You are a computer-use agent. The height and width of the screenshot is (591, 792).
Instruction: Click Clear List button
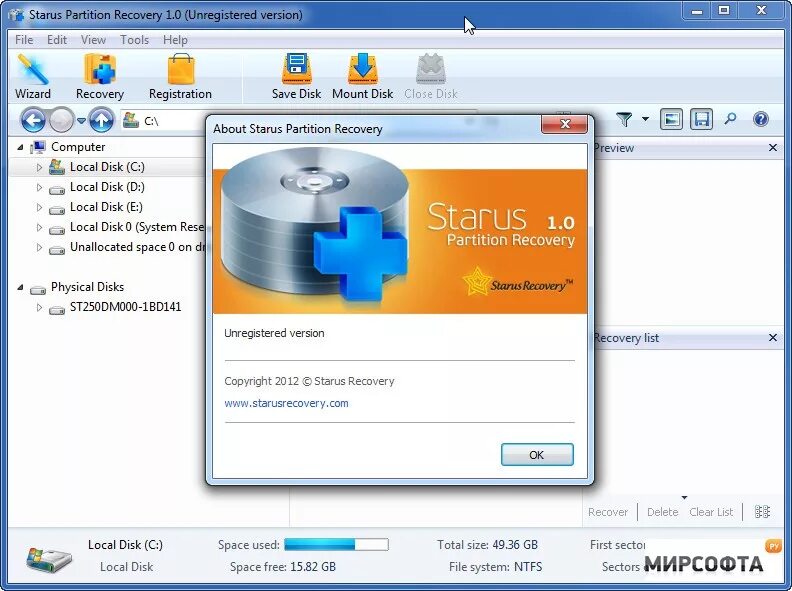(x=711, y=512)
